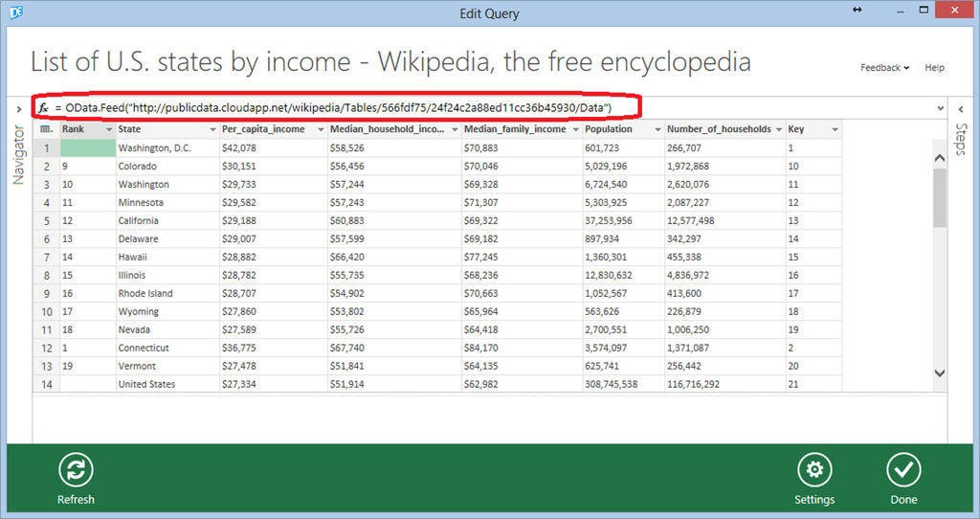Click the Delaware cell
This screenshot has width=980, height=519.
tap(167, 238)
